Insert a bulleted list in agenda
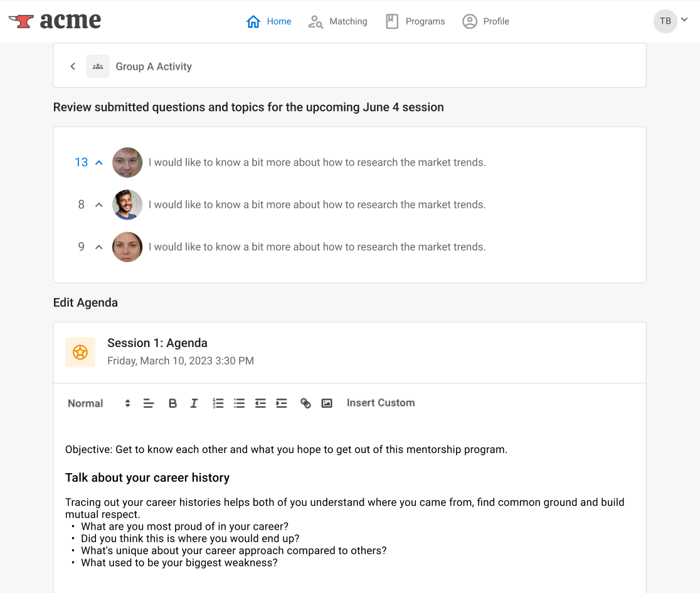The width and height of the screenshot is (700, 593). coord(239,403)
